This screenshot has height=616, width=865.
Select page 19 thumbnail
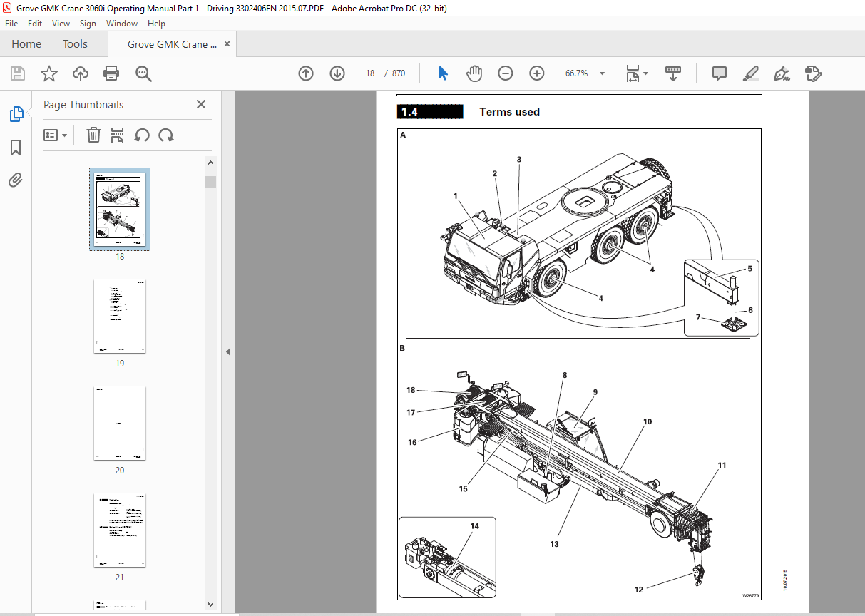[120, 316]
